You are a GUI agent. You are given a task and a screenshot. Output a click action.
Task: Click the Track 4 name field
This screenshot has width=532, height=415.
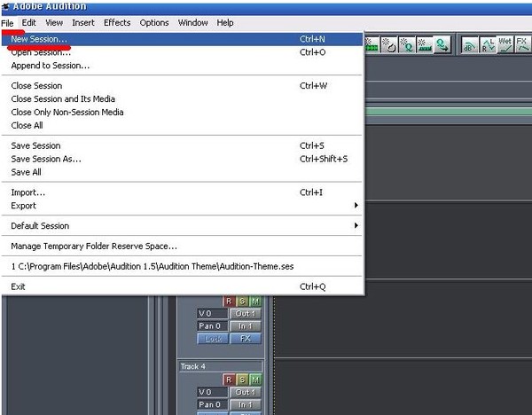[221, 366]
